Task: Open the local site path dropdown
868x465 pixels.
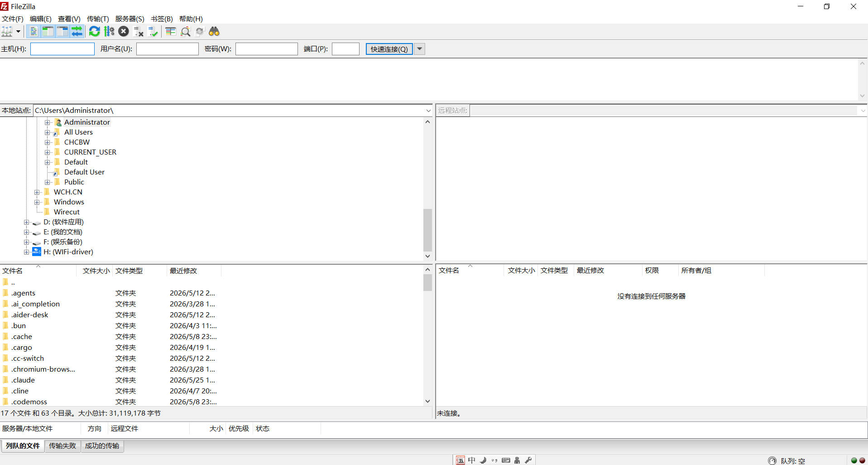Action: pos(428,111)
